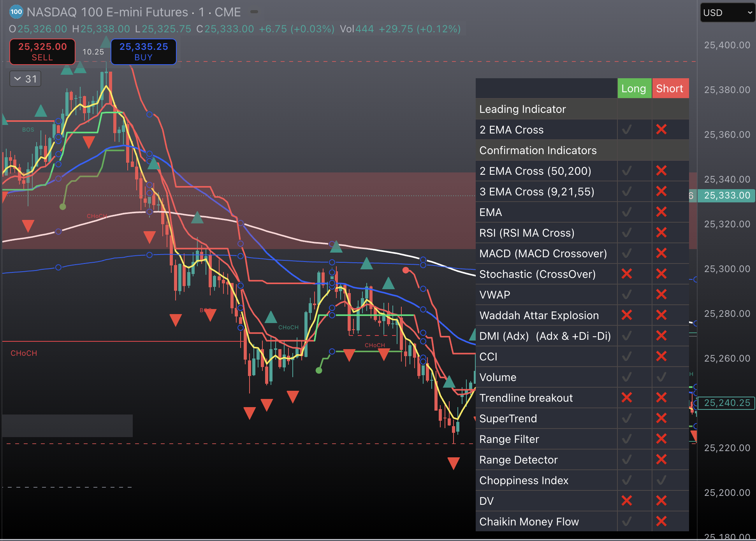Click the dash expander next to the chart title
The image size is (756, 541).
click(x=253, y=12)
